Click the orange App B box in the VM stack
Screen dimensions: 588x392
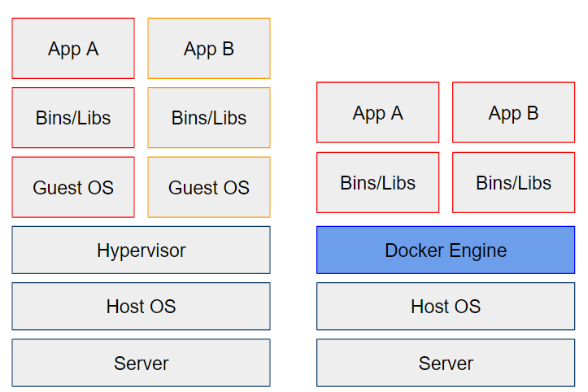209,49
